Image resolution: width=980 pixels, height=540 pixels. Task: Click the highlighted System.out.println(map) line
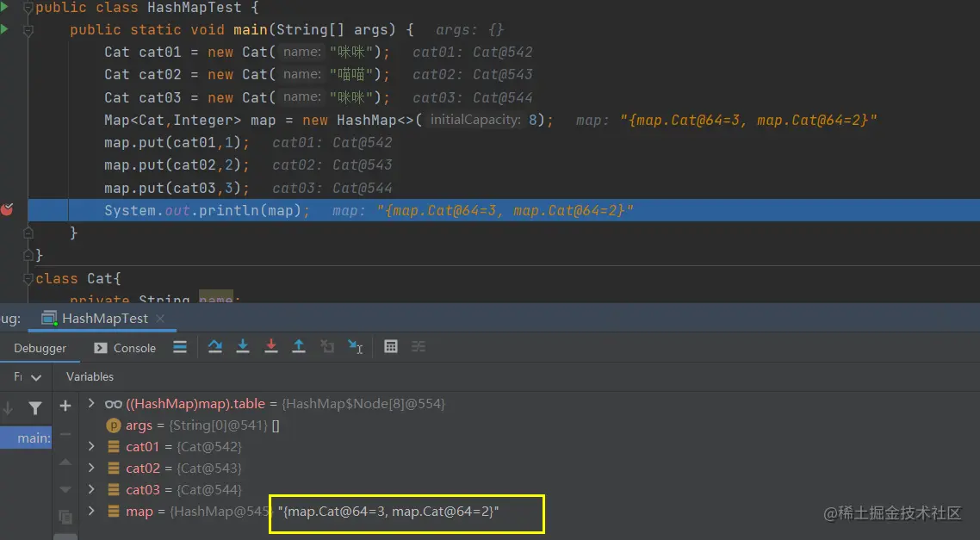(504, 211)
